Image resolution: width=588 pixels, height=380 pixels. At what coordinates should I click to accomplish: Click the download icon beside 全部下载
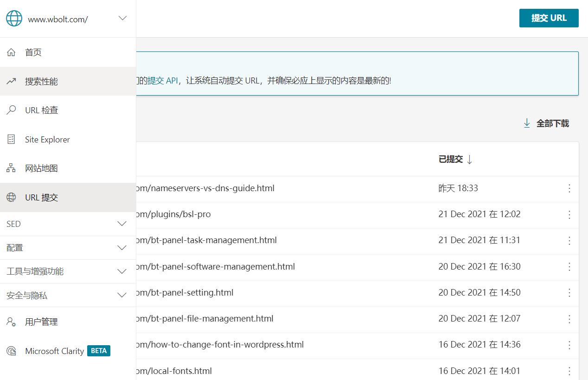(x=527, y=123)
